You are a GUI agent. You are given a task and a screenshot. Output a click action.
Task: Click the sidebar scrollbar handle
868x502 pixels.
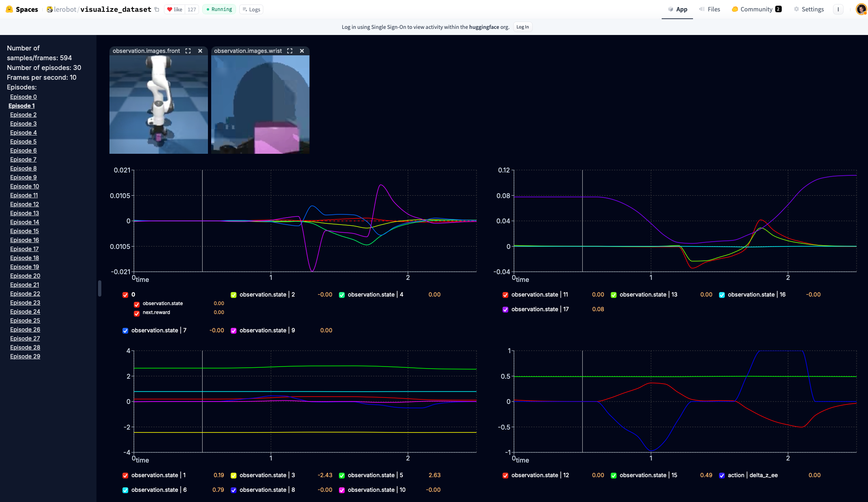(x=99, y=288)
